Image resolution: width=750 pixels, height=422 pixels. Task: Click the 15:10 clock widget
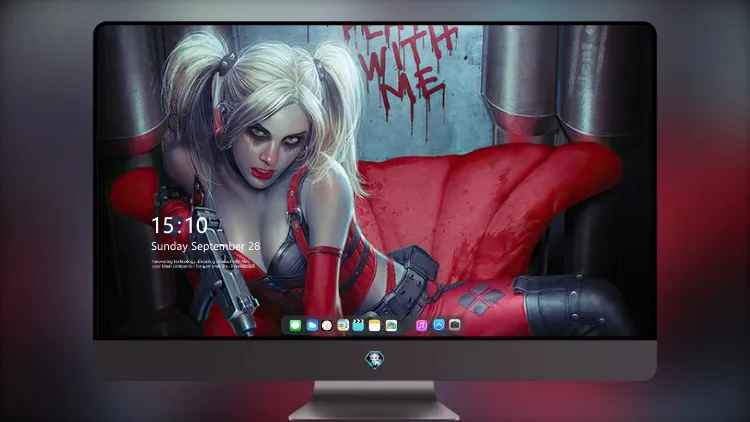pos(179,225)
